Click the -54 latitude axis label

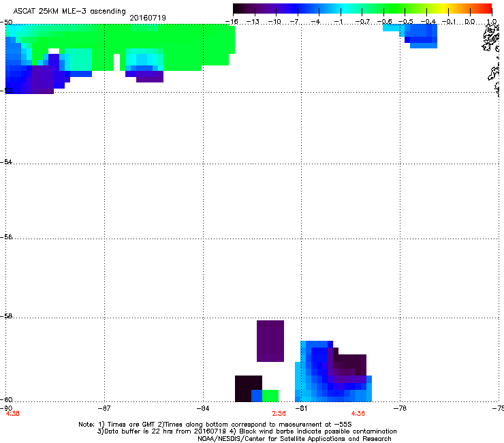pos(6,162)
